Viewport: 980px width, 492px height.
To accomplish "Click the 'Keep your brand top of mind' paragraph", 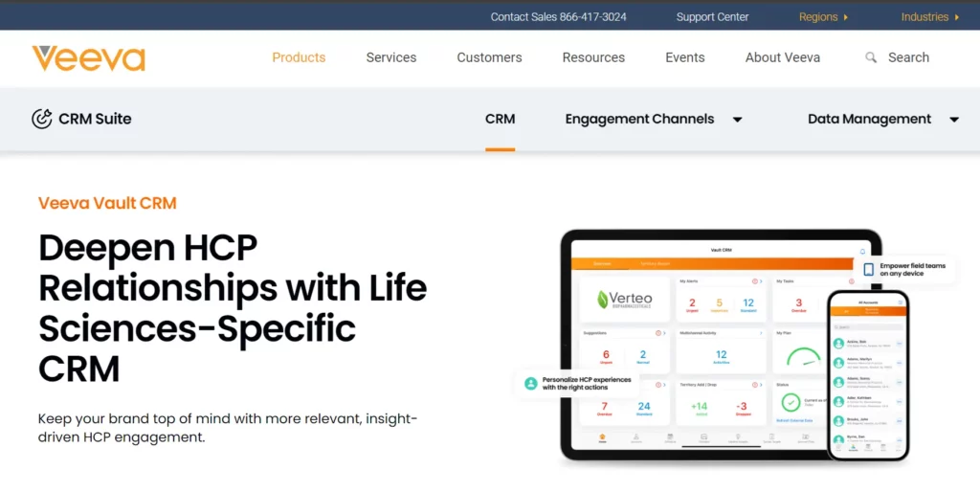I will click(x=228, y=428).
